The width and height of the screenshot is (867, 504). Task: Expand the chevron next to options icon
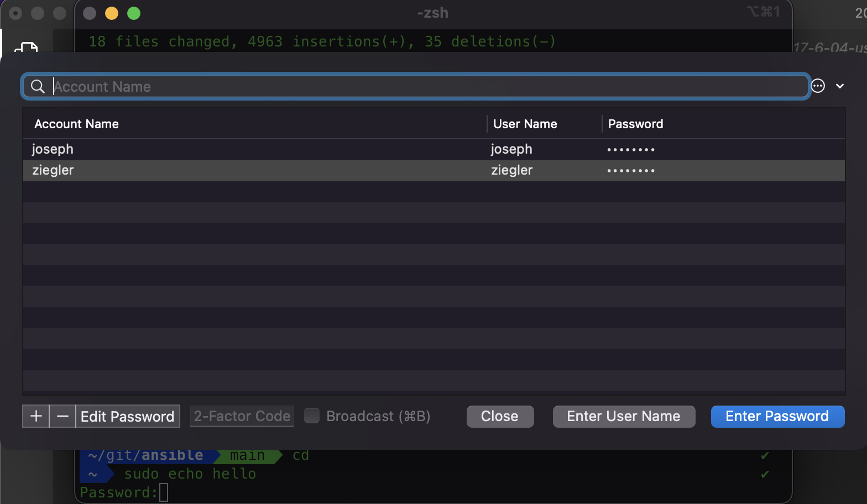840,86
